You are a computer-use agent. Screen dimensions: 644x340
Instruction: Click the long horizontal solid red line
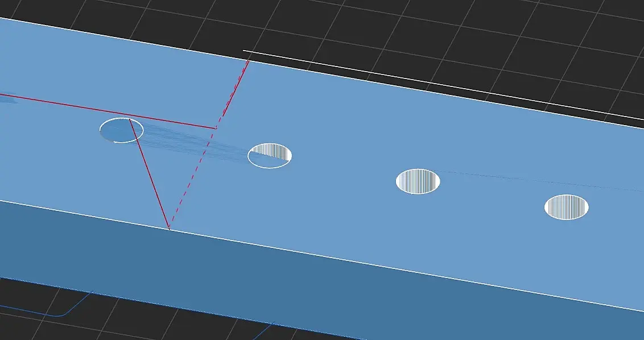coord(108,111)
